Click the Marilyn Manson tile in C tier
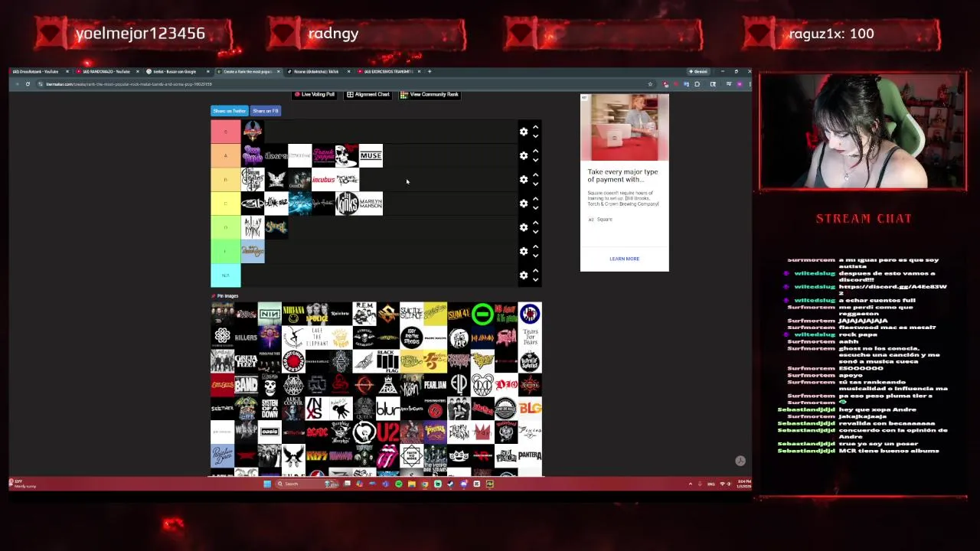This screenshot has width=980, height=551. 371,204
